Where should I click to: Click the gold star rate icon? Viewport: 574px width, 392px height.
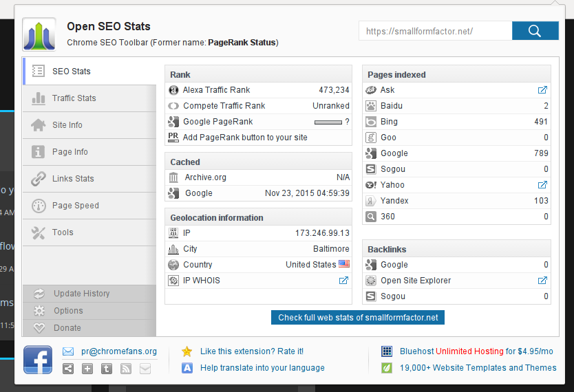tap(187, 351)
